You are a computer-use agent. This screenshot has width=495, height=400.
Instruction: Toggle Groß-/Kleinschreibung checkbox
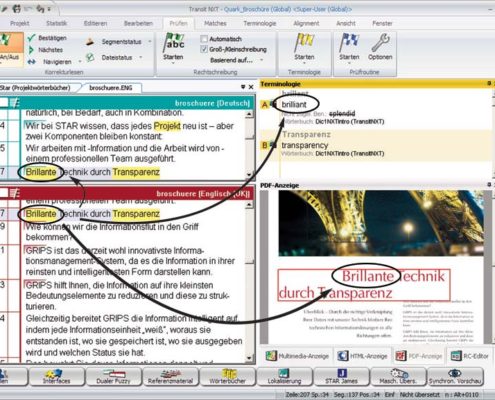pos(204,49)
